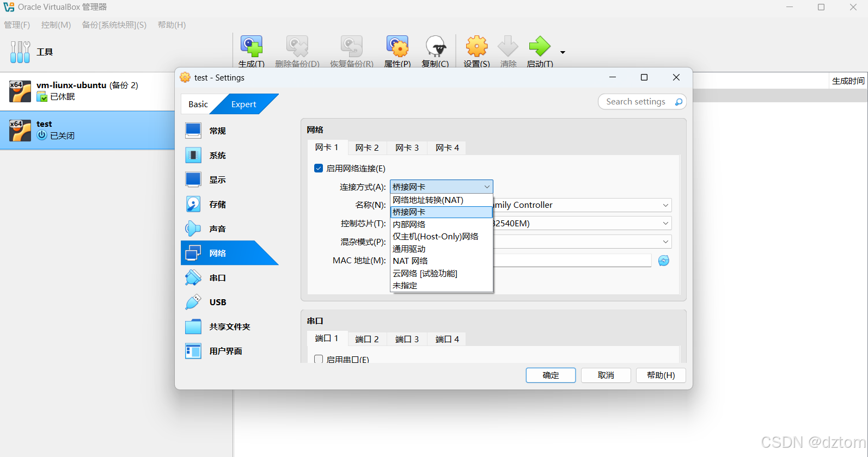Image resolution: width=868 pixels, height=457 pixels.
Task: Click the Delete snapshot (删除备份) toolbar icon
Action: tap(297, 46)
